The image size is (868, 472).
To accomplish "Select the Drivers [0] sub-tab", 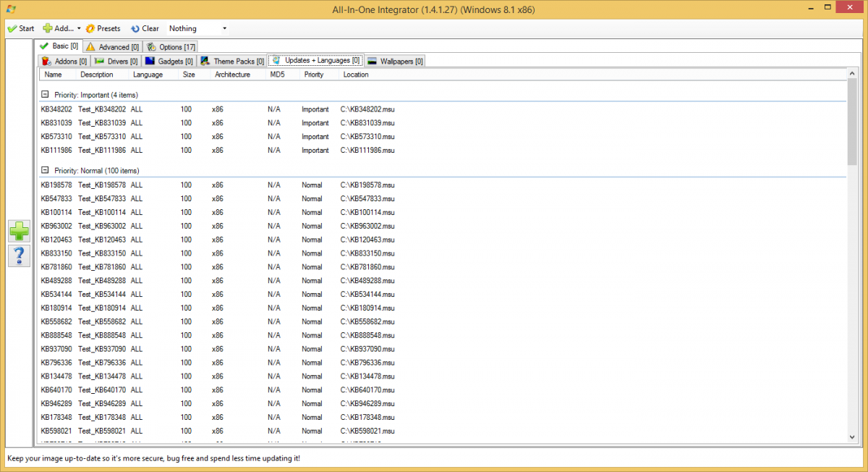I will point(116,61).
